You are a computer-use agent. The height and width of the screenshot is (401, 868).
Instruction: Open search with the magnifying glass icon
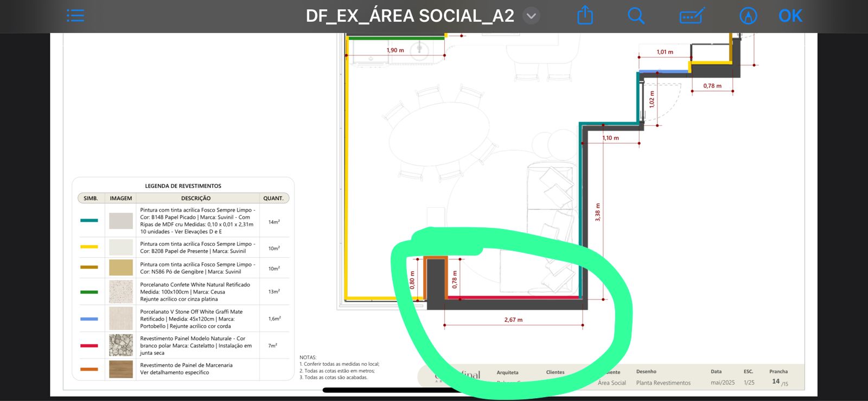[x=636, y=16]
